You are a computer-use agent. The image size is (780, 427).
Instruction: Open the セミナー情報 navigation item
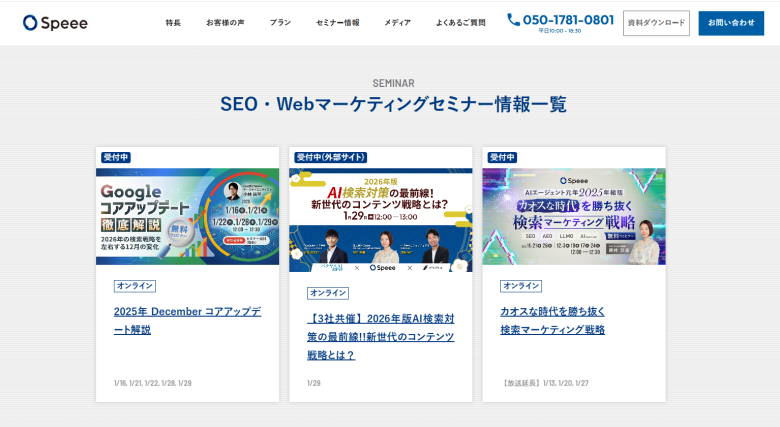(338, 23)
